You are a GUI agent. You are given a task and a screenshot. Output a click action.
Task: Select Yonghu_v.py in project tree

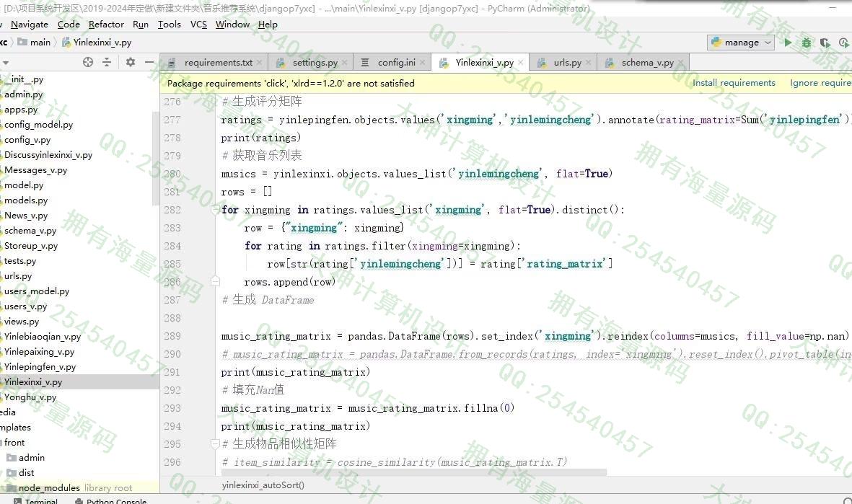click(30, 397)
